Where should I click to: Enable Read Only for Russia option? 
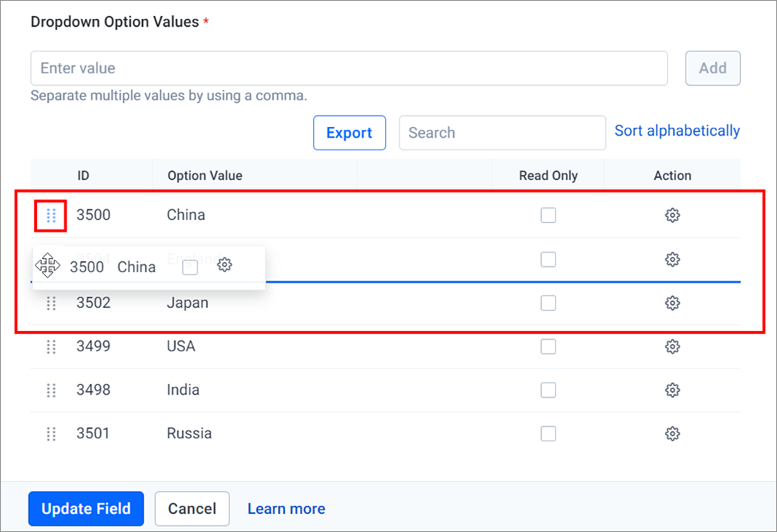click(548, 434)
